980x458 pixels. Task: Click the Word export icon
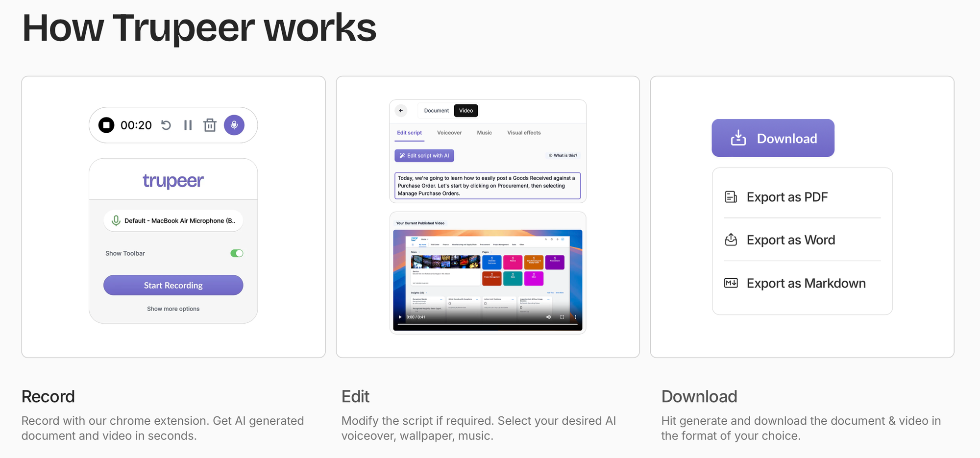pyautogui.click(x=731, y=240)
